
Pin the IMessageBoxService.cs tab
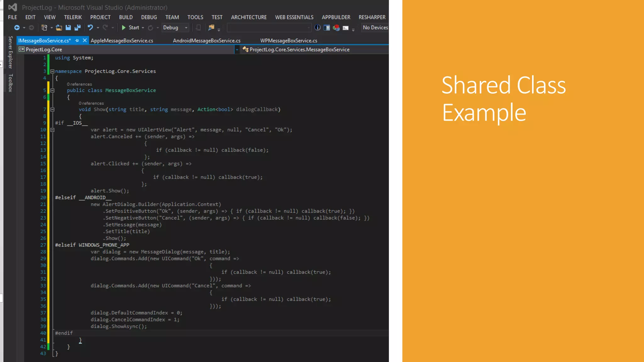coord(77,41)
